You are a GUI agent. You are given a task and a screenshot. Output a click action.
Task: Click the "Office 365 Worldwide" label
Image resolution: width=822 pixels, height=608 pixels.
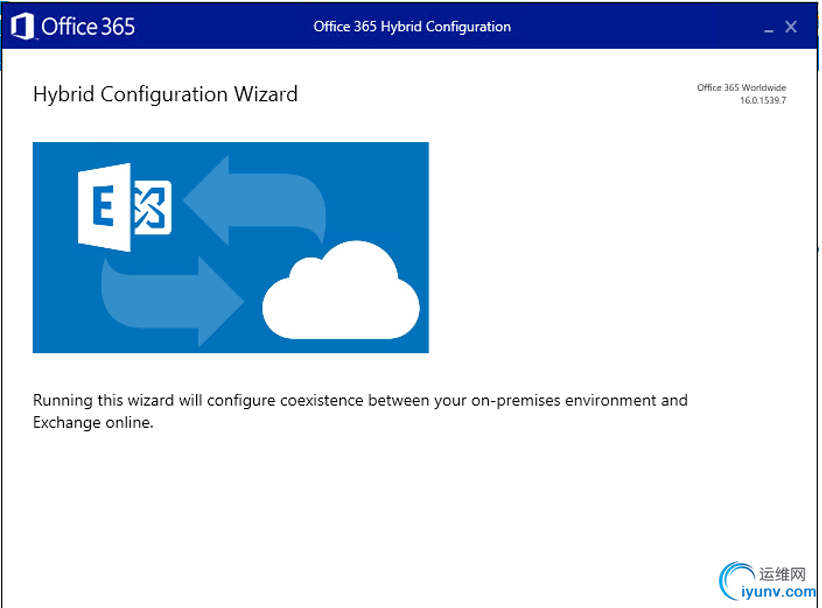pyautogui.click(x=741, y=88)
